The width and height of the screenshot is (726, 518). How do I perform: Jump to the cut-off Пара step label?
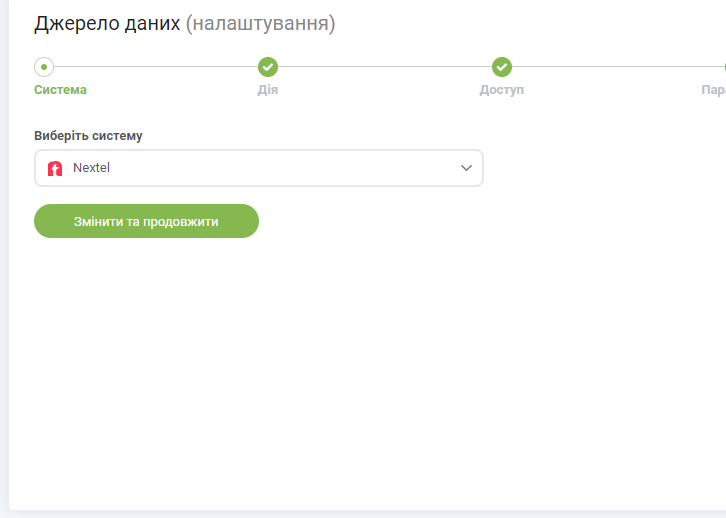(713, 90)
